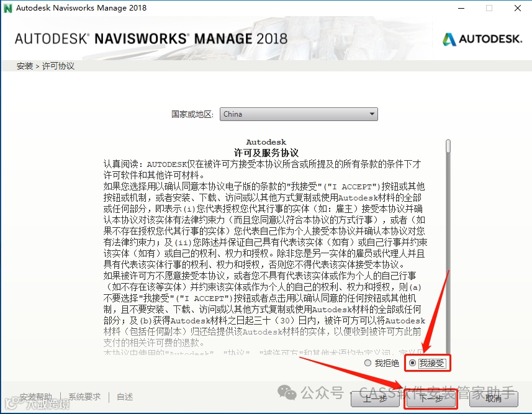Open the 系统要求 system requirements link
532x414 pixels.
(84, 397)
